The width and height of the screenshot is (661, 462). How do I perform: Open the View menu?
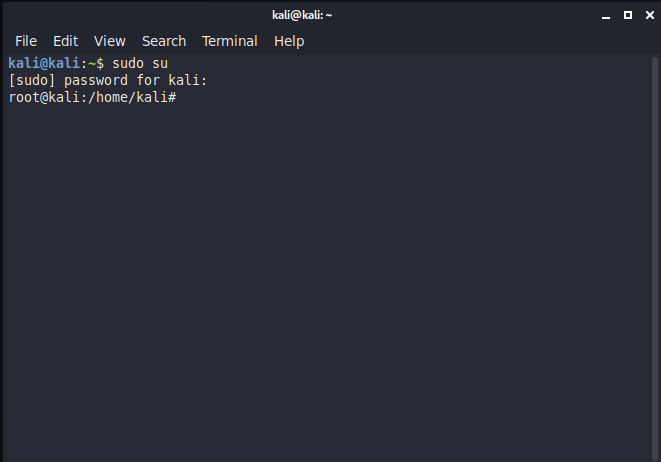pos(110,41)
